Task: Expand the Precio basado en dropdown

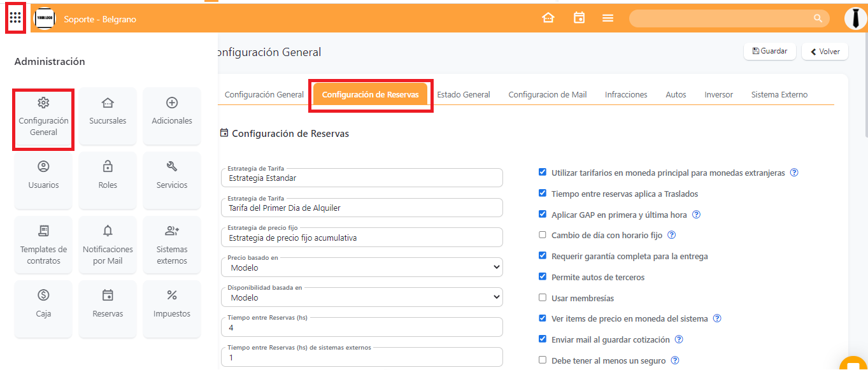Action: point(362,267)
